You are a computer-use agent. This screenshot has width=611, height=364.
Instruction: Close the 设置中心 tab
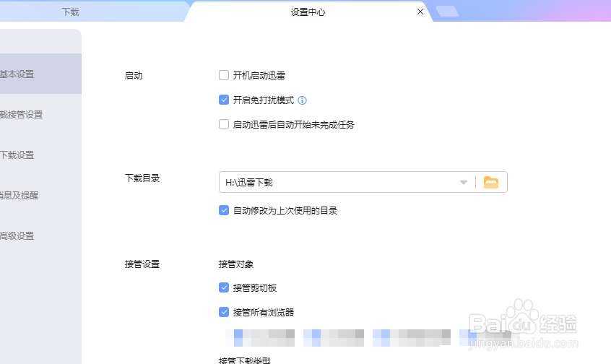(x=420, y=12)
